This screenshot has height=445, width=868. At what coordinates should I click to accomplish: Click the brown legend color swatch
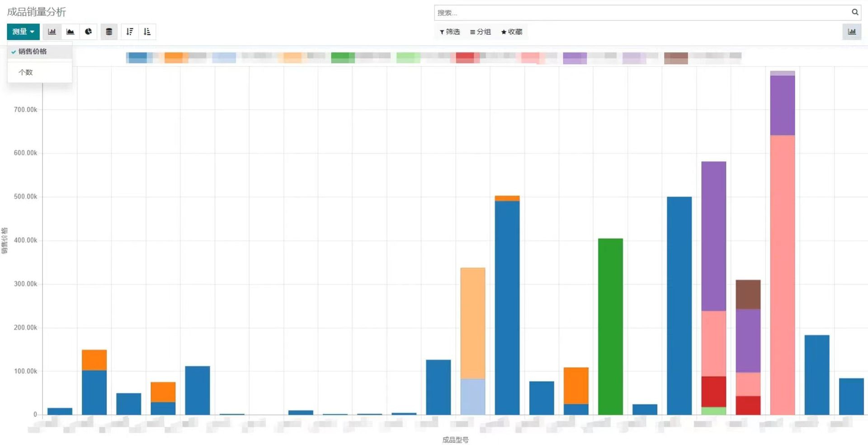pyautogui.click(x=676, y=58)
